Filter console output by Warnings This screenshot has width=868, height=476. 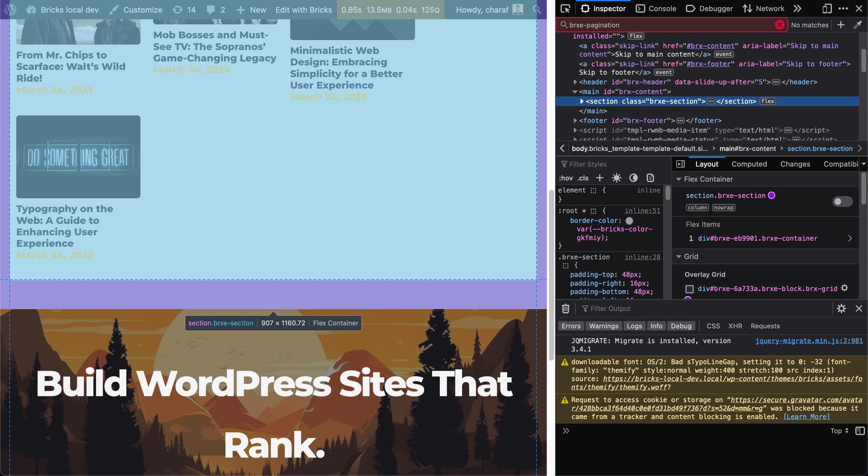[603, 326]
